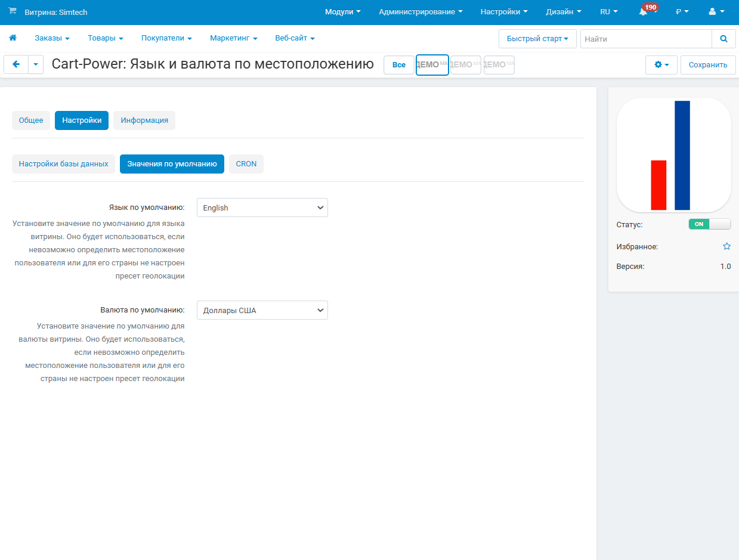Mark add-on as favorite with star
Screen dimensions: 739x560
[726, 246]
